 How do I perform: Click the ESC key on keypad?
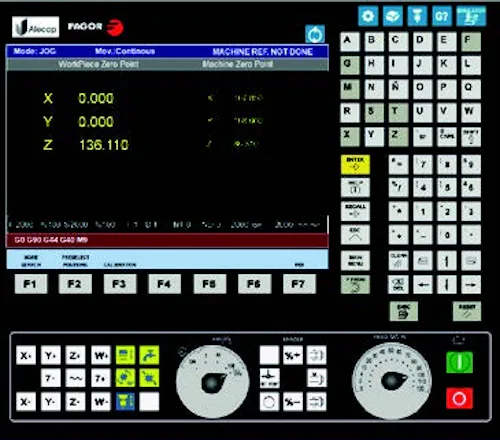coord(355,235)
